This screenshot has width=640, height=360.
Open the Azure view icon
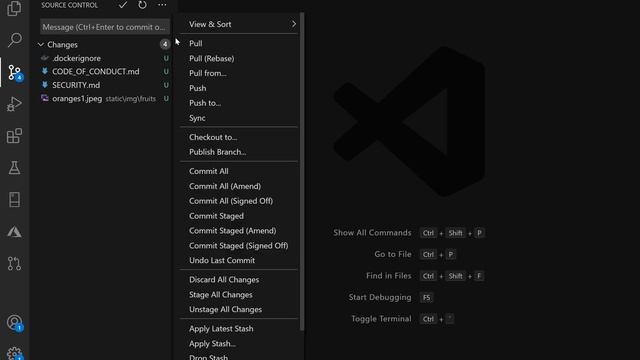[14, 232]
